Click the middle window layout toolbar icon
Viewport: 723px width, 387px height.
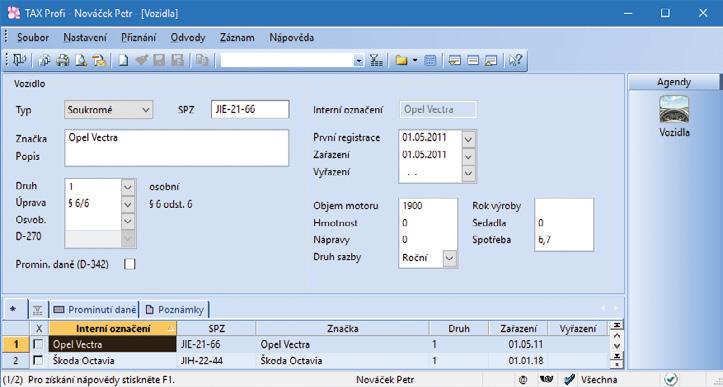pyautogui.click(x=472, y=60)
